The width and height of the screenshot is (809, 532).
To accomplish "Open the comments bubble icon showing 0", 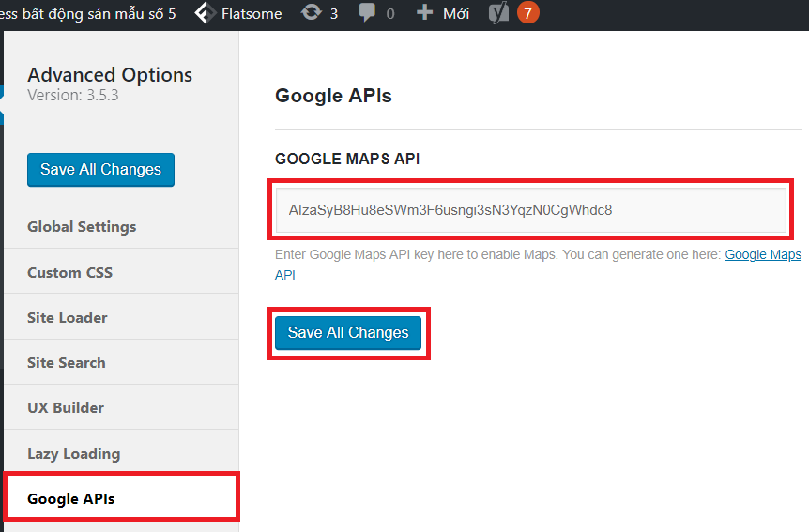I will (x=367, y=12).
